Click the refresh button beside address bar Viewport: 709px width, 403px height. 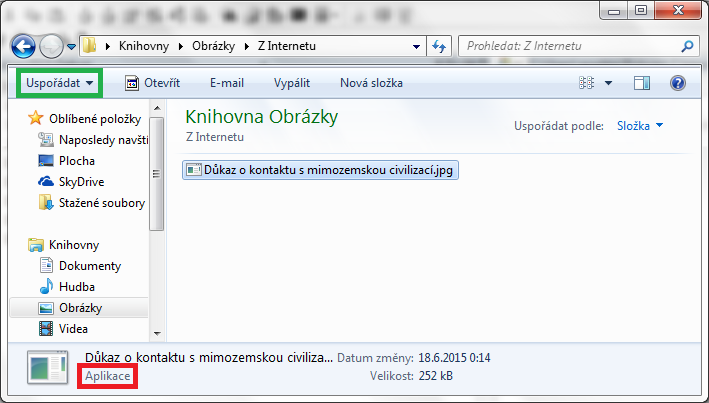[438, 46]
